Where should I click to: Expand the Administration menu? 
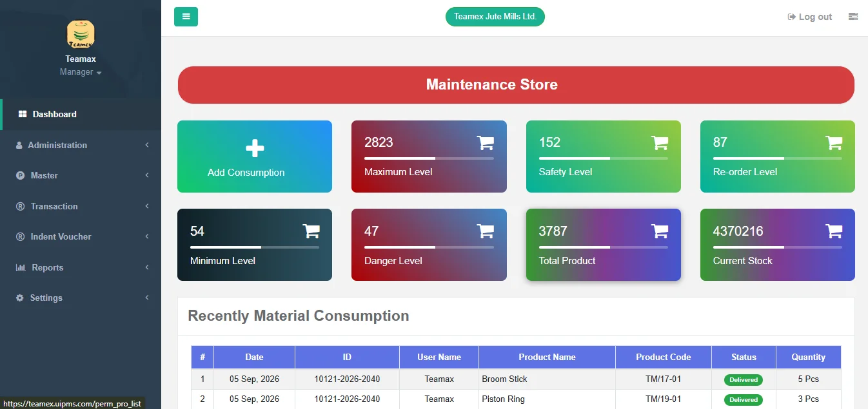pos(81,145)
